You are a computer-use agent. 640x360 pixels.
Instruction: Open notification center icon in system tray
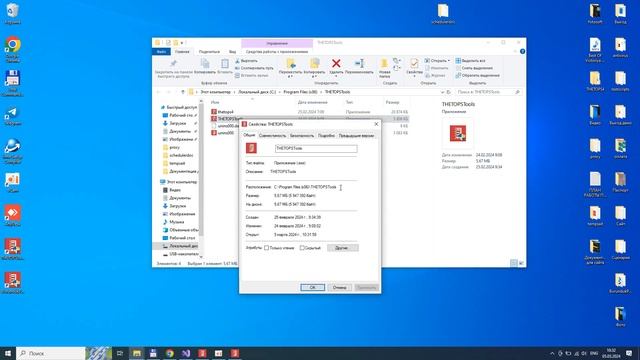(629, 353)
